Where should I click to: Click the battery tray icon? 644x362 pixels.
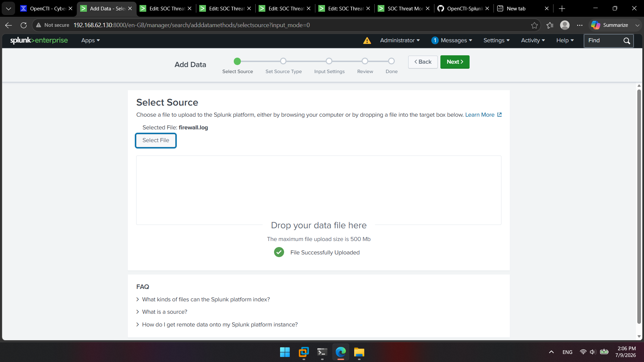tap(604, 352)
